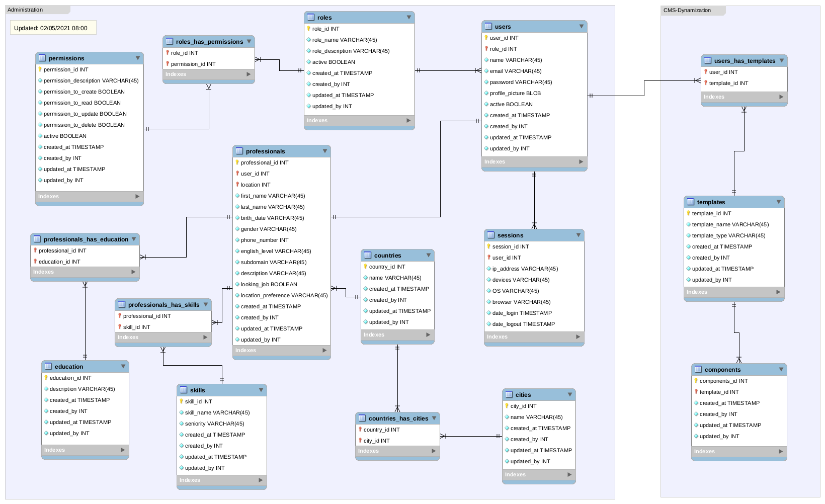Click the sessions table icon

(491, 235)
